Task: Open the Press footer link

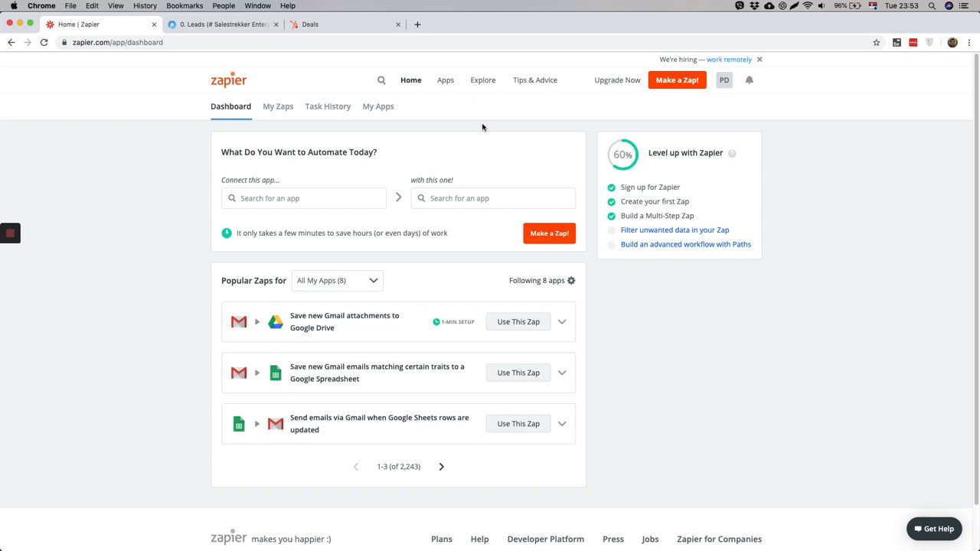Action: coord(613,539)
